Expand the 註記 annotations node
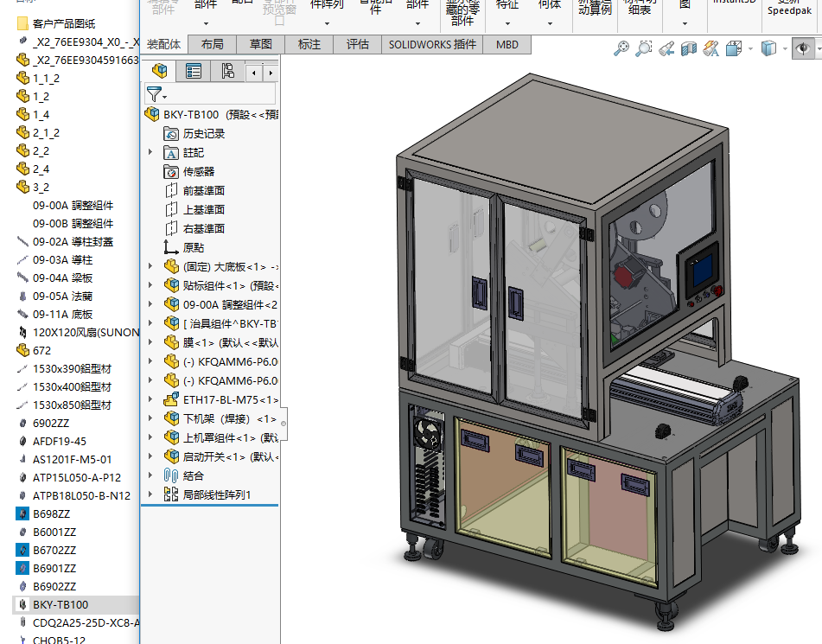This screenshot has width=822, height=644. tap(150, 152)
